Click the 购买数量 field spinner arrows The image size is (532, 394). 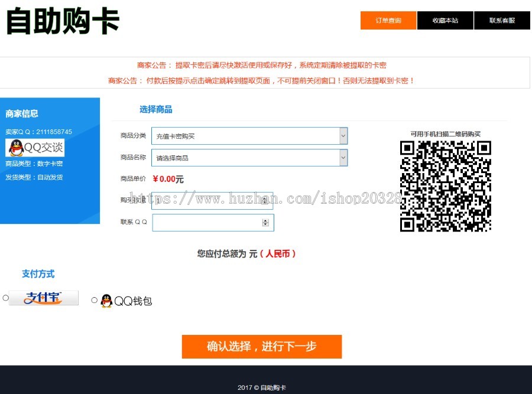click(x=265, y=201)
